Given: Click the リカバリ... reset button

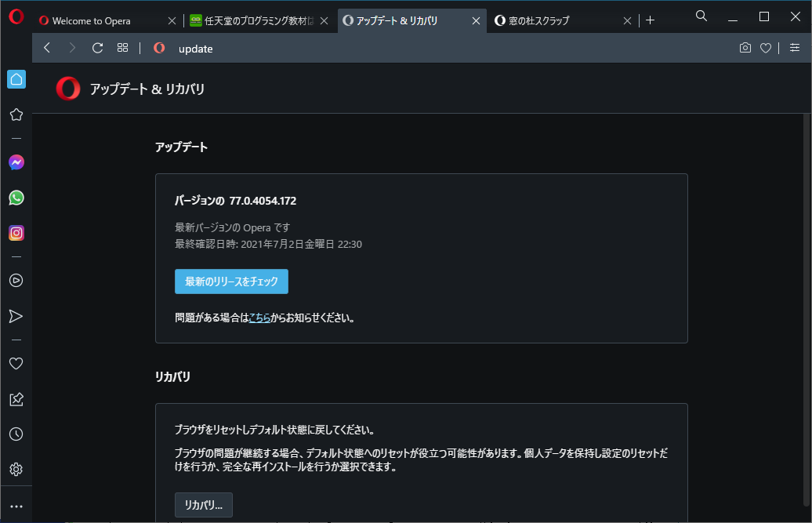Looking at the screenshot, I should pyautogui.click(x=203, y=505).
